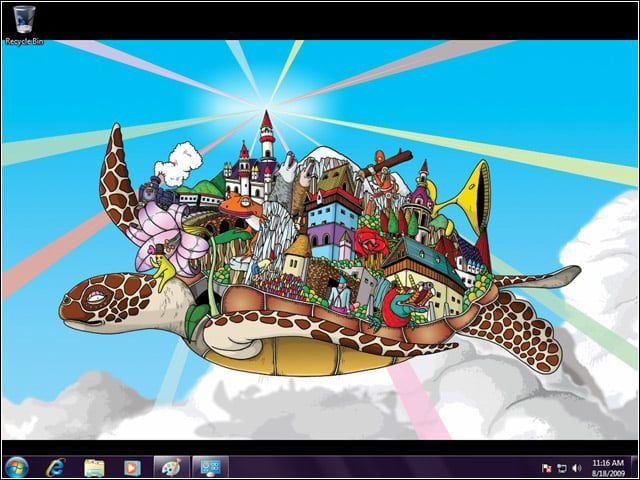The image size is (640, 480).
Task: Switch to the Paint taskbar button
Action: click(x=172, y=467)
